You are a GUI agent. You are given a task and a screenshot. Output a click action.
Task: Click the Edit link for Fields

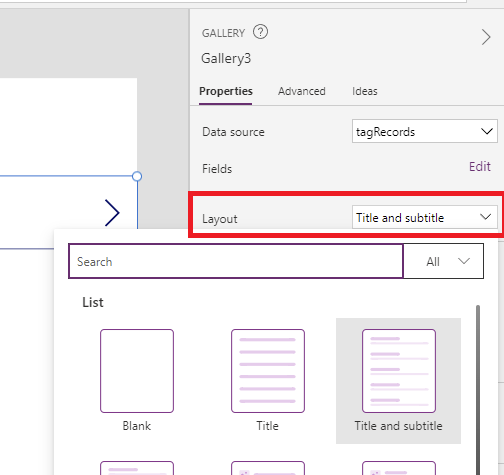(x=480, y=166)
